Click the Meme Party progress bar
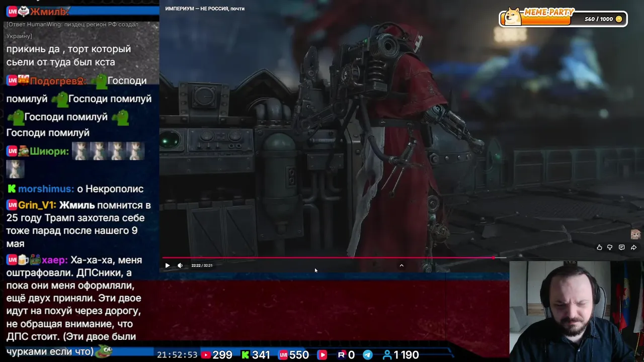644x362 pixels. (x=546, y=20)
